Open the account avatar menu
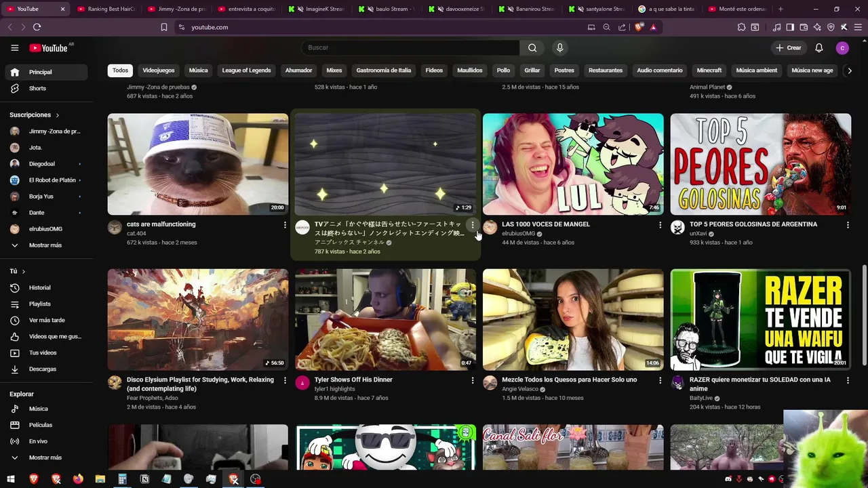The height and width of the screenshot is (488, 868). point(842,47)
